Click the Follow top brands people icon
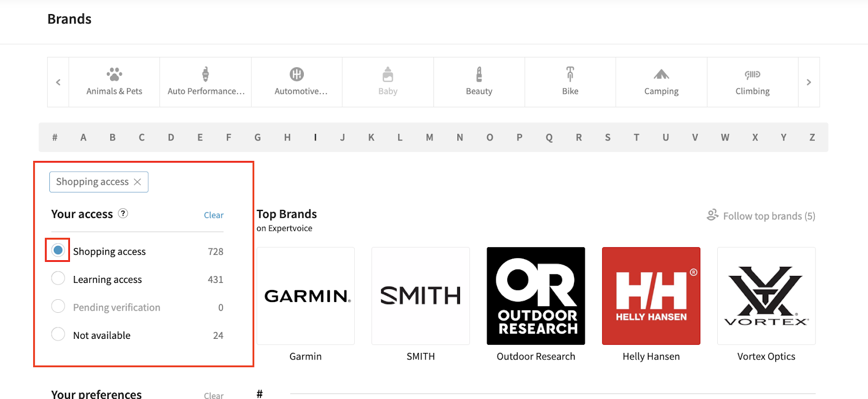Viewport: 868px width, 399px height. 712,215
